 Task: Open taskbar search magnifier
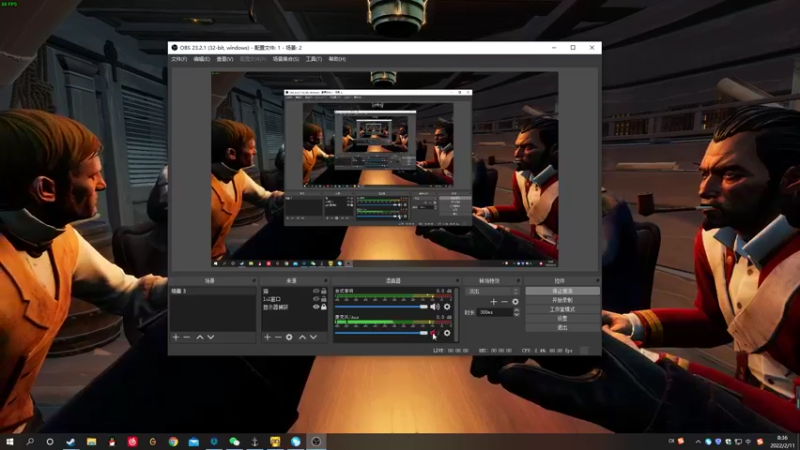tap(30, 442)
